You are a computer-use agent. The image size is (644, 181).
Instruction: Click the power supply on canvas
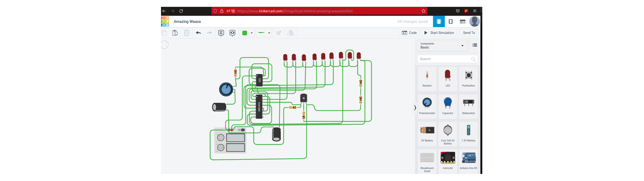tap(230, 140)
